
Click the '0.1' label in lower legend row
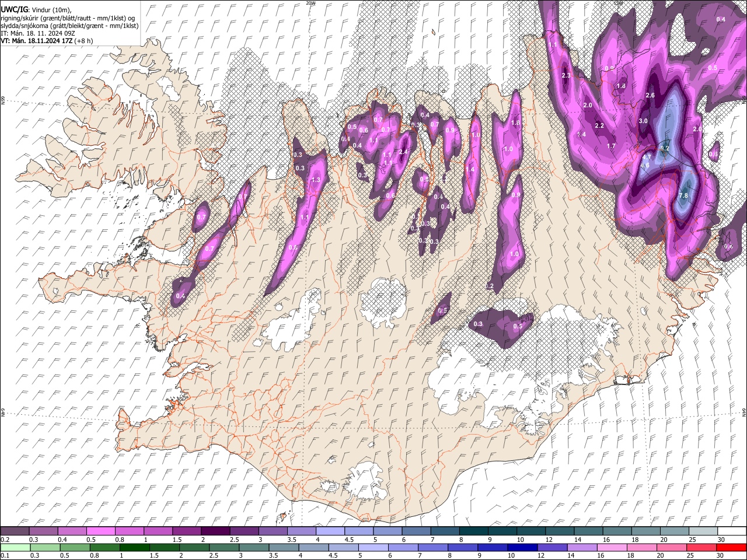click(4, 556)
